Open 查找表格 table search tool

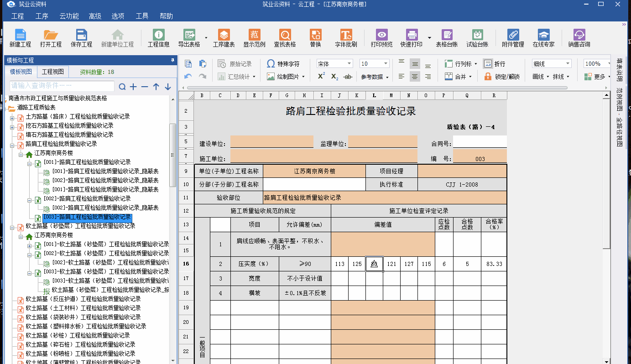coord(285,38)
